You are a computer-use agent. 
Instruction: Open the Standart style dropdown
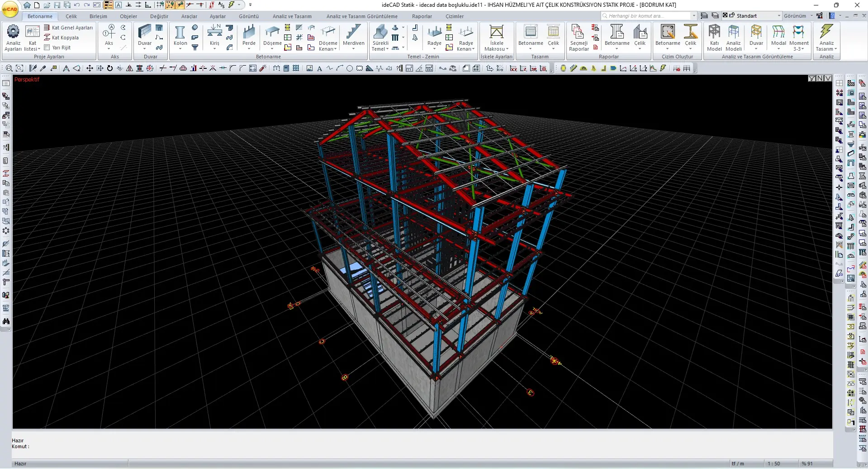[779, 16]
